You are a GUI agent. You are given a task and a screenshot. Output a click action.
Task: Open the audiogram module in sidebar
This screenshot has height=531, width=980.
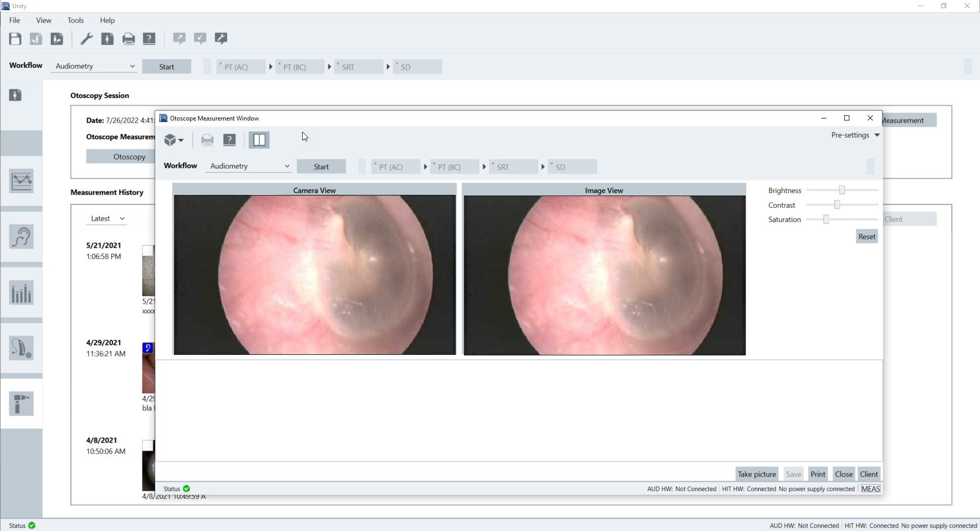click(x=21, y=181)
